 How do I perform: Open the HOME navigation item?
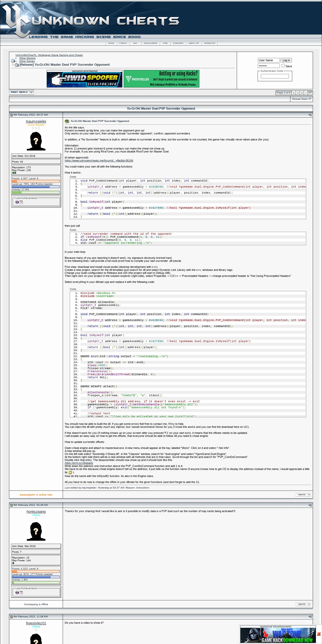[111, 43]
